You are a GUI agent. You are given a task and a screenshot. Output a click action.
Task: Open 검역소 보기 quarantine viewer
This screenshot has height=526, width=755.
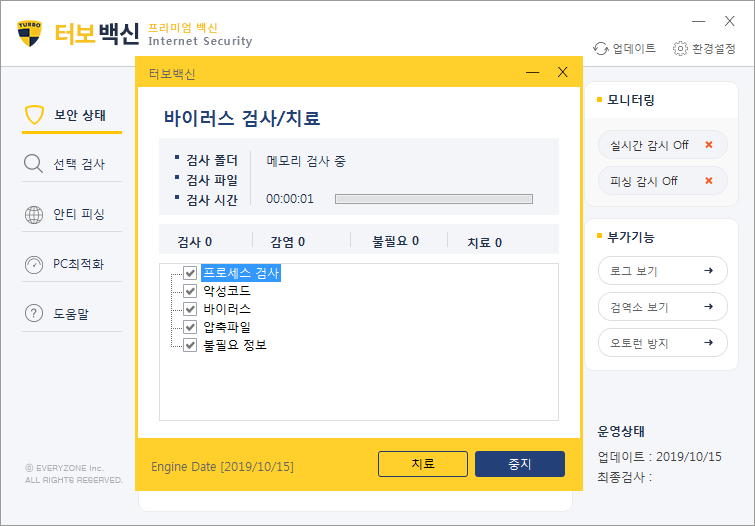pyautogui.click(x=661, y=307)
